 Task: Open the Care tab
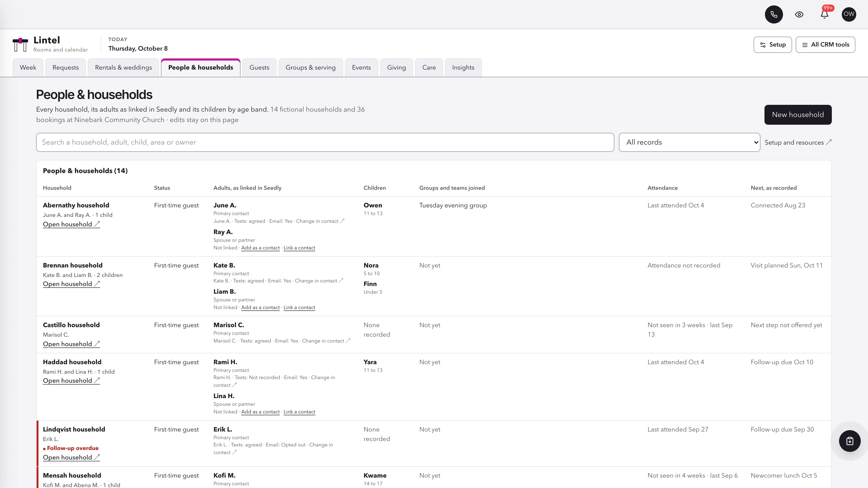click(x=429, y=68)
